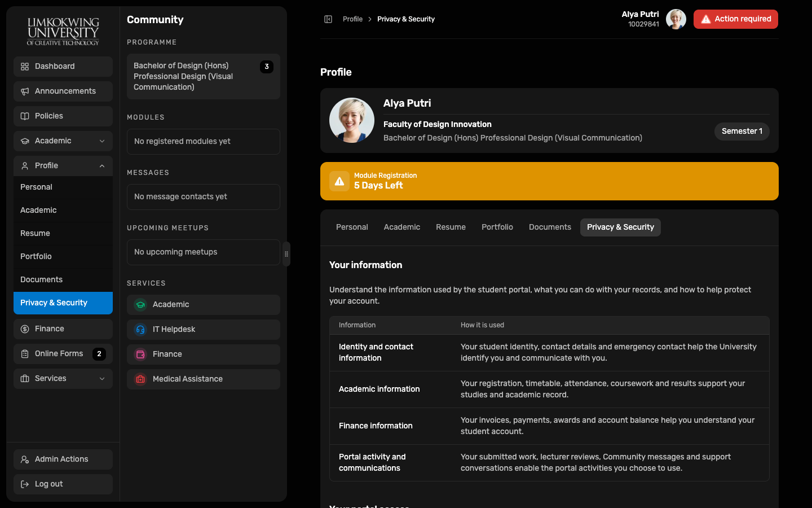This screenshot has width=812, height=508.
Task: Collapse the Profile sidebar menu chevron
Action: pos(102,166)
